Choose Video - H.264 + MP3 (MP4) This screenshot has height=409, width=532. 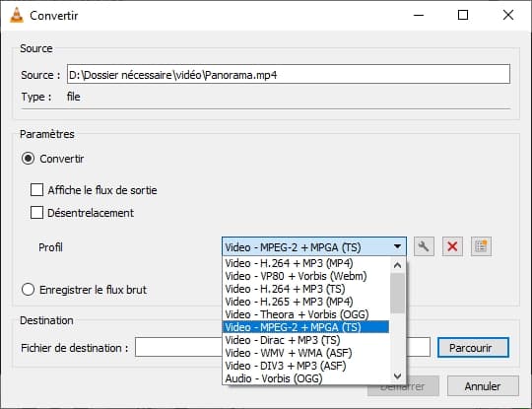305,263
